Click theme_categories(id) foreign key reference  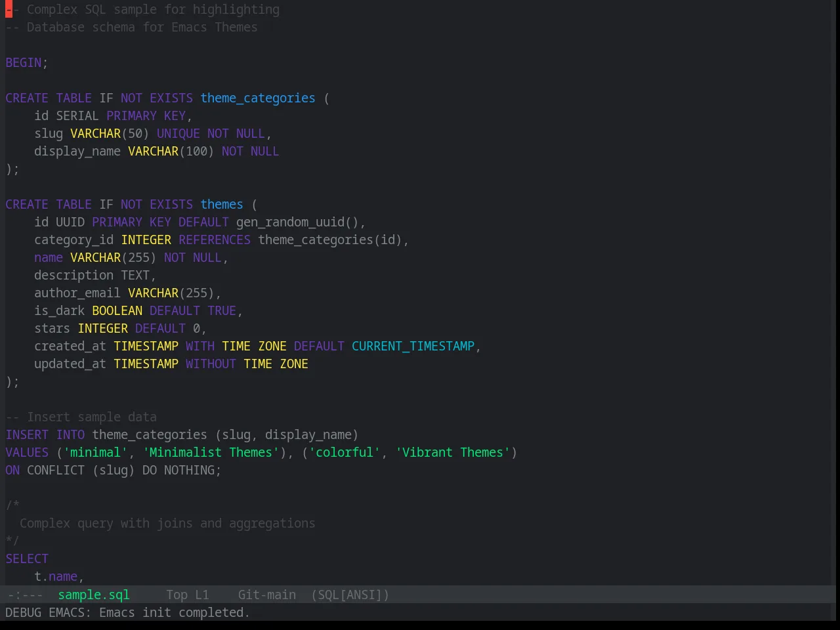pyautogui.click(x=330, y=240)
